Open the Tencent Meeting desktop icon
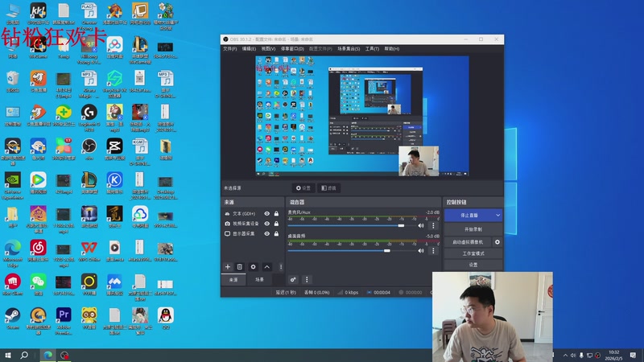The width and height of the screenshot is (644, 362). tap(114, 284)
